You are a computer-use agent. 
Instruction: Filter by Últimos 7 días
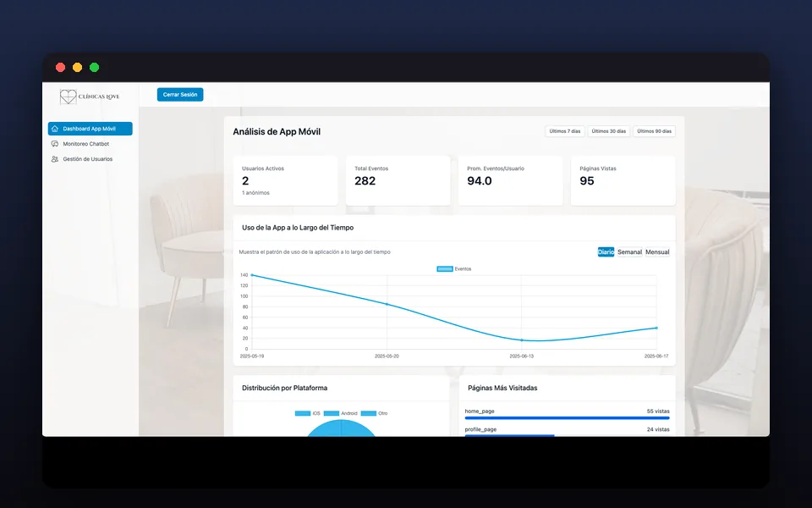(x=564, y=131)
